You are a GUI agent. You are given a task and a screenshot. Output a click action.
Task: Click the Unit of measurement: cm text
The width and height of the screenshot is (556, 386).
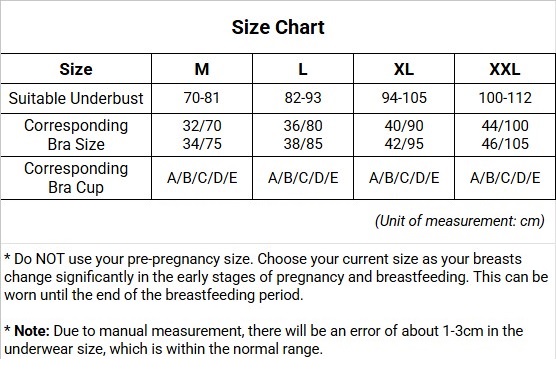click(460, 221)
